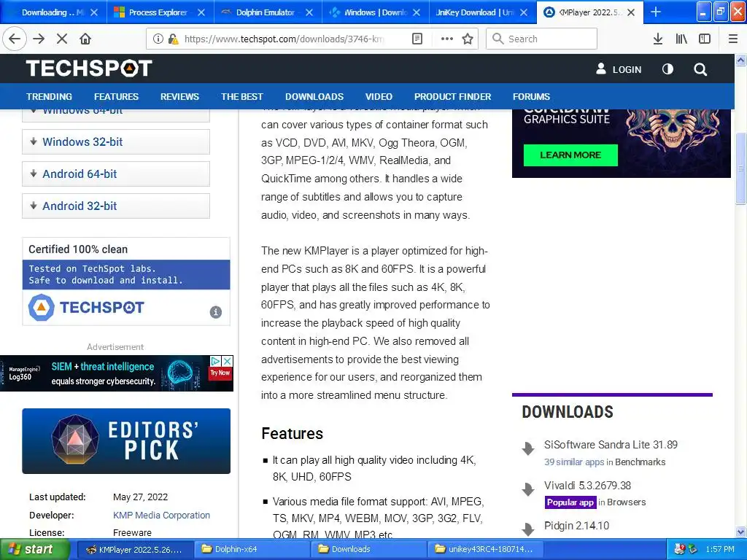Click download arrow next to Pidgin

528,529
